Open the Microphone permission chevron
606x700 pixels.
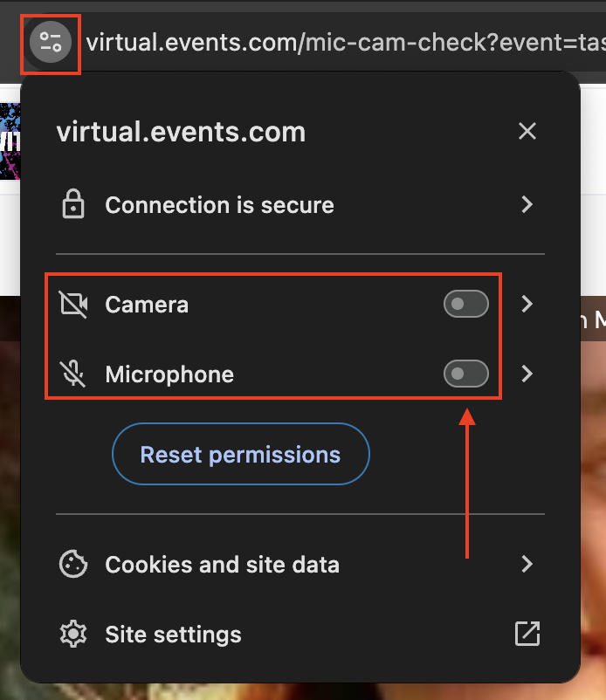click(527, 374)
